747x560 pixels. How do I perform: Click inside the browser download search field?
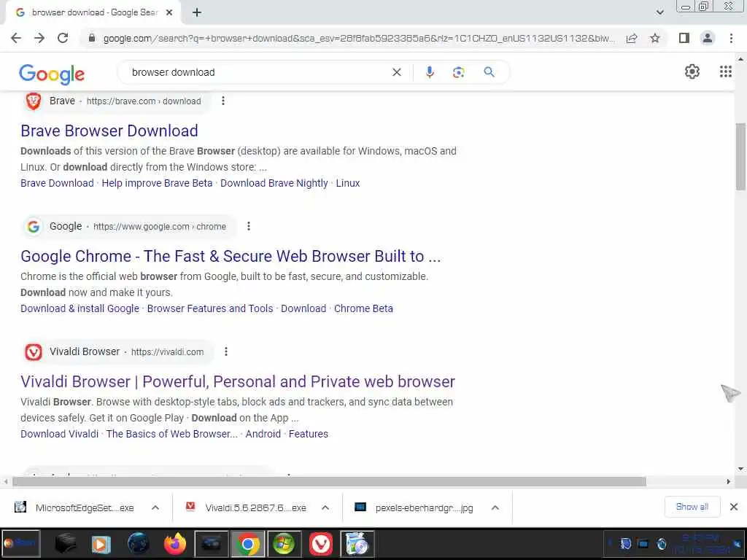pos(258,72)
